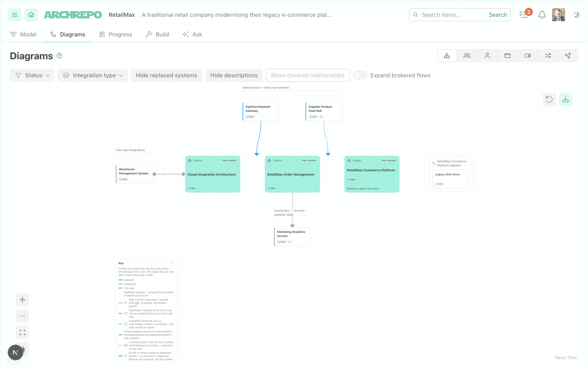Click the React Flow attribution link
The height and width of the screenshot is (368, 588).
pos(566,358)
